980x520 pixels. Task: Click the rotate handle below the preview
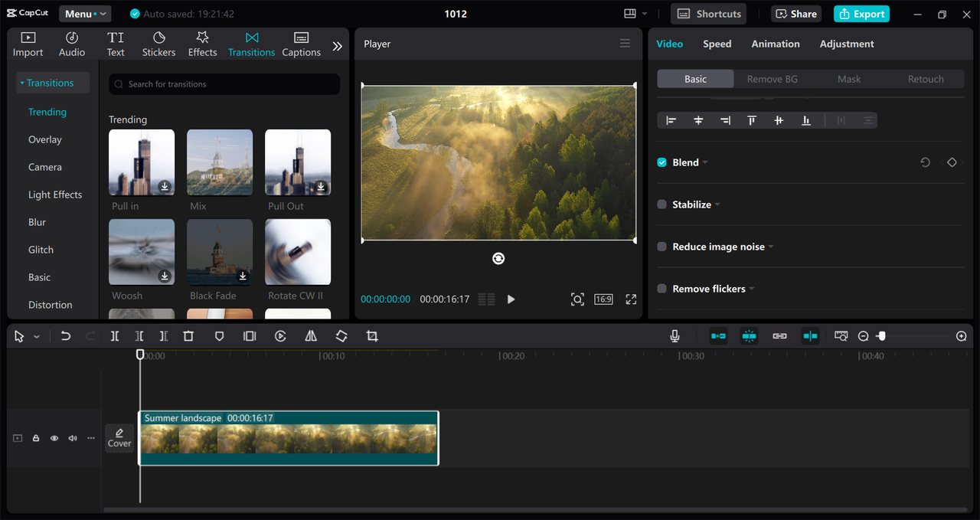(x=498, y=259)
